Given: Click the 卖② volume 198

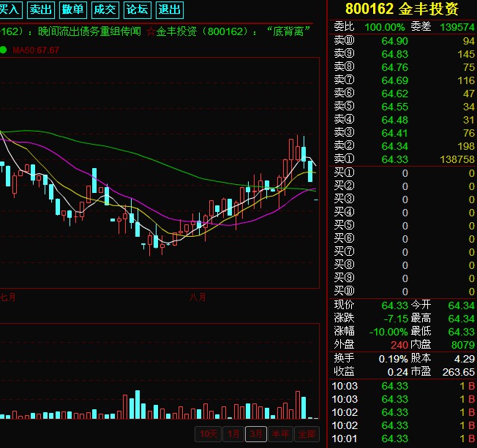Looking at the screenshot, I should tap(466, 146).
